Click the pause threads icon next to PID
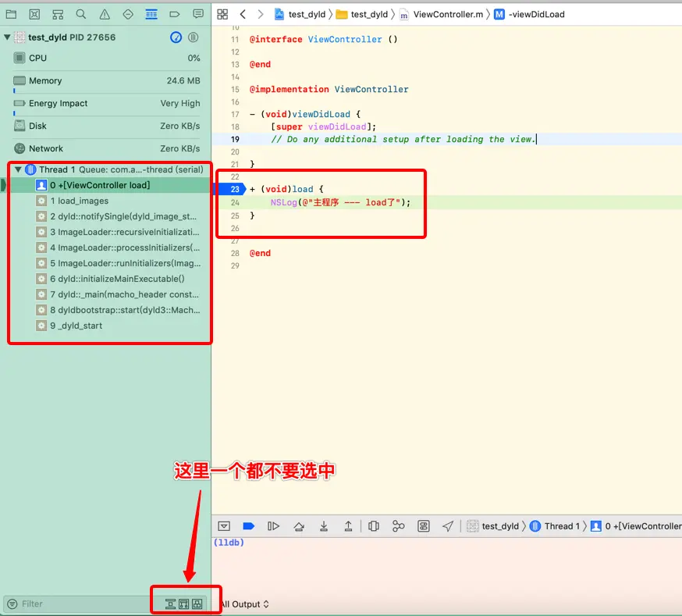Image resolution: width=682 pixels, height=616 pixels. tap(193, 37)
